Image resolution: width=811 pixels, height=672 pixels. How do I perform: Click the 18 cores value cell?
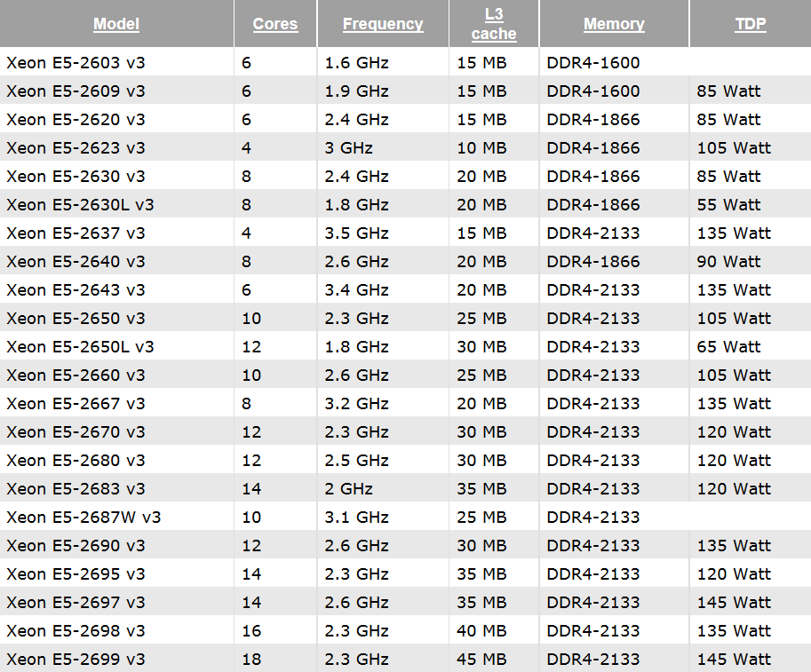click(x=251, y=660)
